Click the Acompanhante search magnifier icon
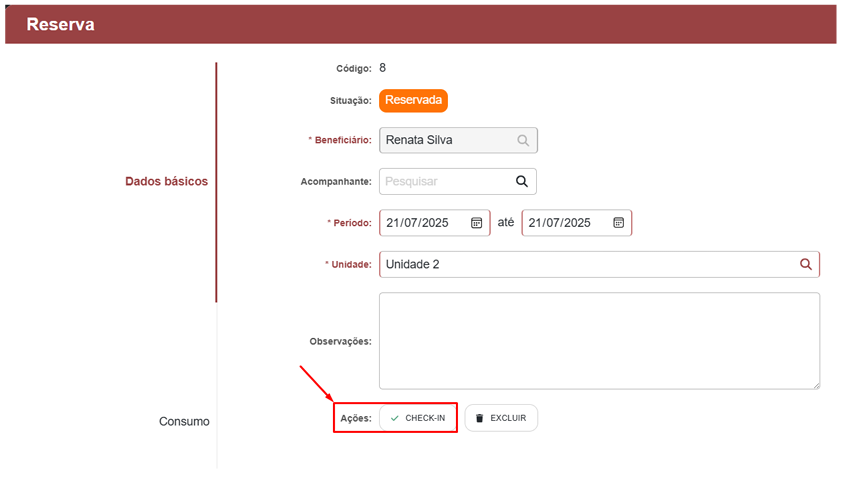This screenshot has height=479, width=842. point(521,181)
